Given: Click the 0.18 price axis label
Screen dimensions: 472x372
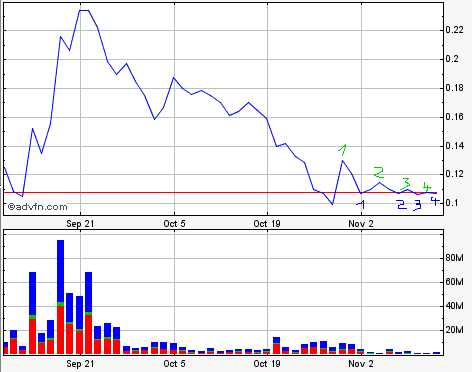Looking at the screenshot, I should 454,88.
